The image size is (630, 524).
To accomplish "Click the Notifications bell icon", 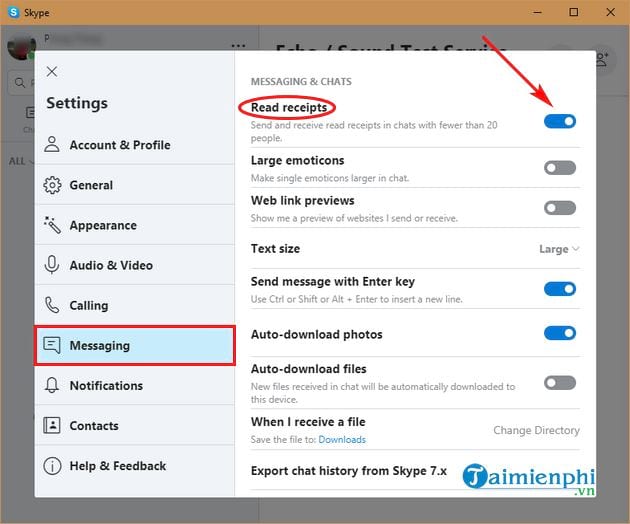I will [52, 385].
